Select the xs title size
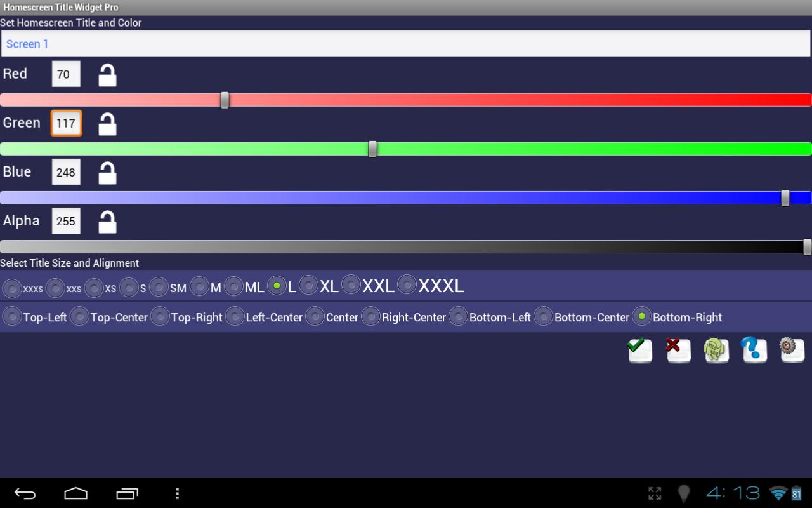Screen dimensions: 812x508 pyautogui.click(x=100, y=288)
